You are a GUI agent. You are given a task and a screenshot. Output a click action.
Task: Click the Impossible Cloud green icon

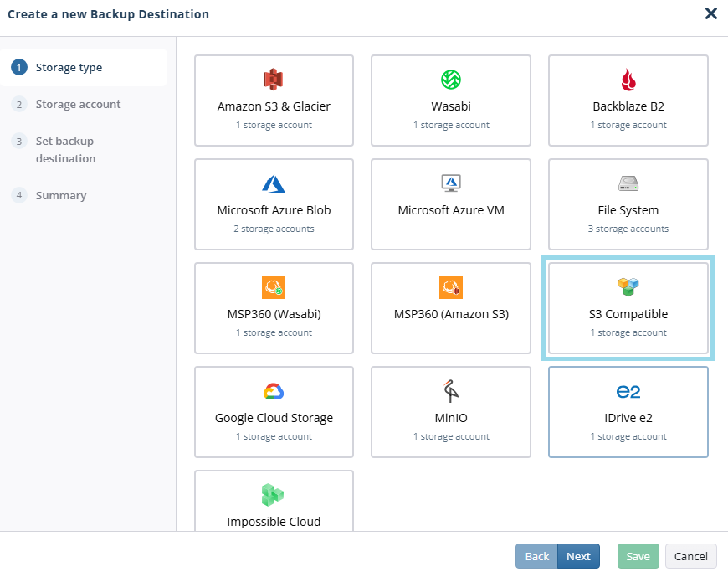click(x=273, y=495)
